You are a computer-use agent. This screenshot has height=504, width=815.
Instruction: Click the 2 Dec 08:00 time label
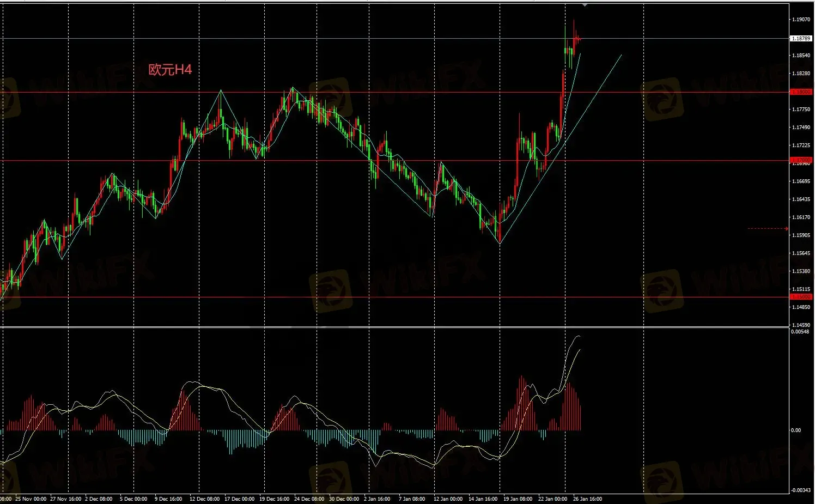pyautogui.click(x=99, y=499)
